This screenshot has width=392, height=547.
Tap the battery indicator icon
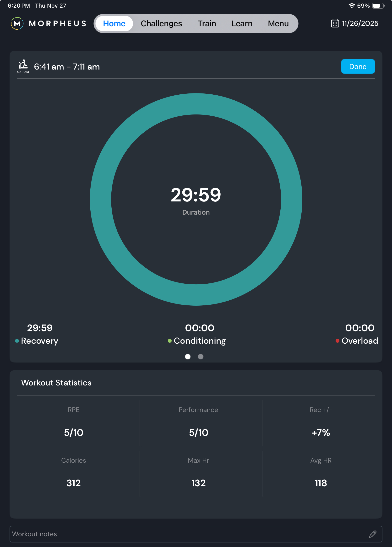click(378, 6)
